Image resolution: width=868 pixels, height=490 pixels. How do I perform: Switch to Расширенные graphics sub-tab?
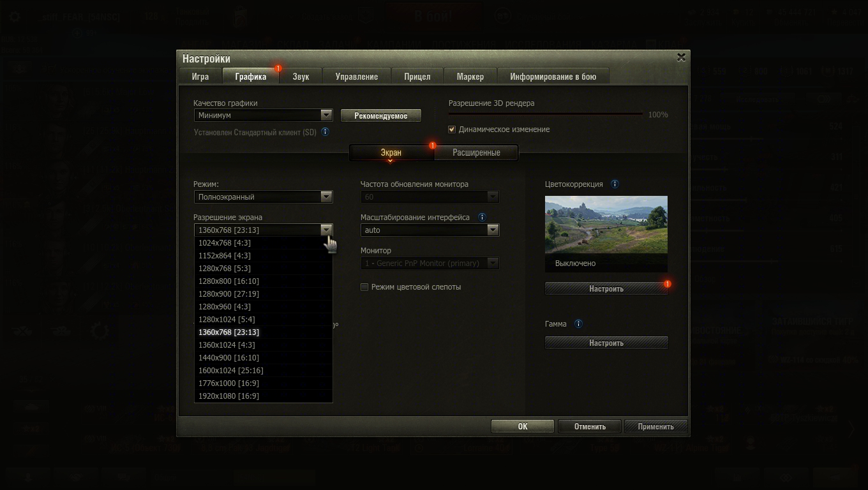[x=476, y=153]
